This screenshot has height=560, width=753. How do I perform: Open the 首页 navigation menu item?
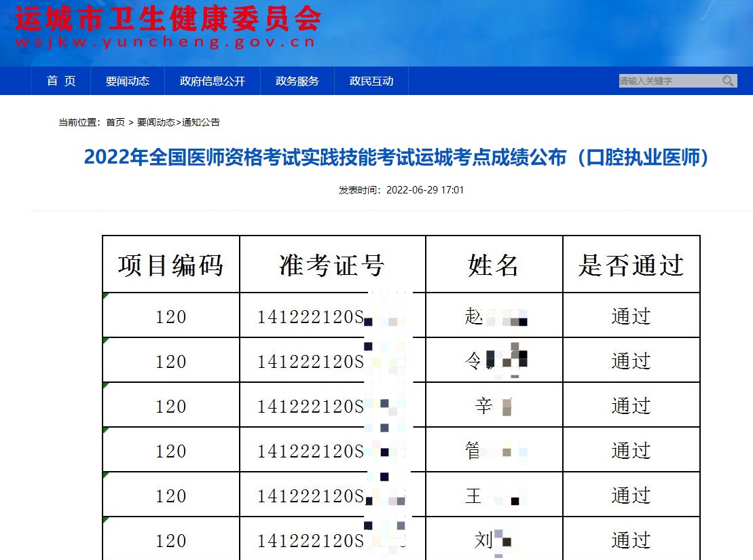tap(61, 81)
